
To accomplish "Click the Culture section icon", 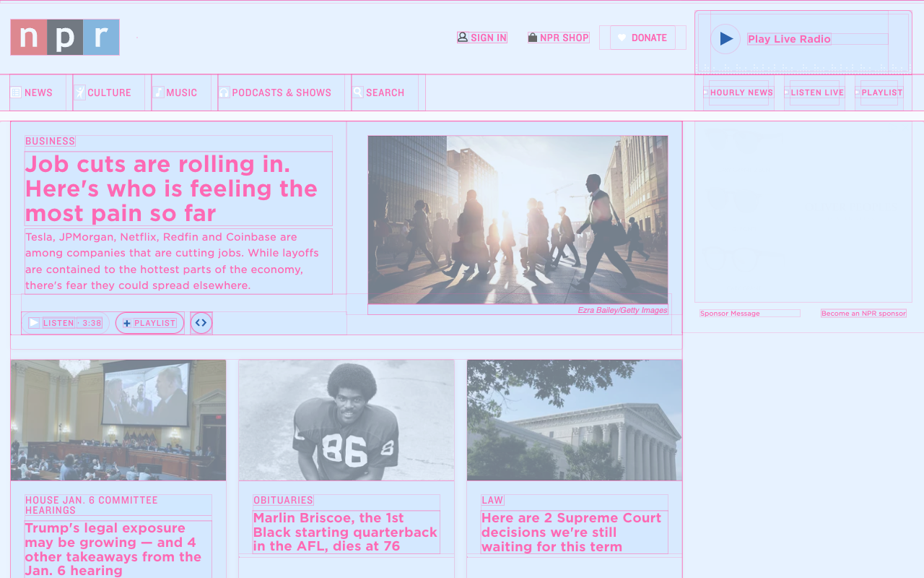I will click(x=79, y=92).
